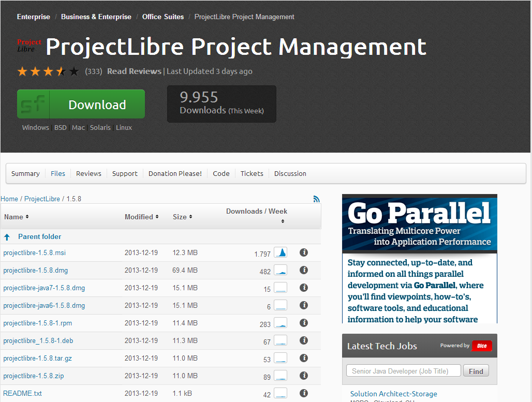Click the Go Parallel ad banner
The height and width of the screenshot is (402, 532).
[x=420, y=259]
